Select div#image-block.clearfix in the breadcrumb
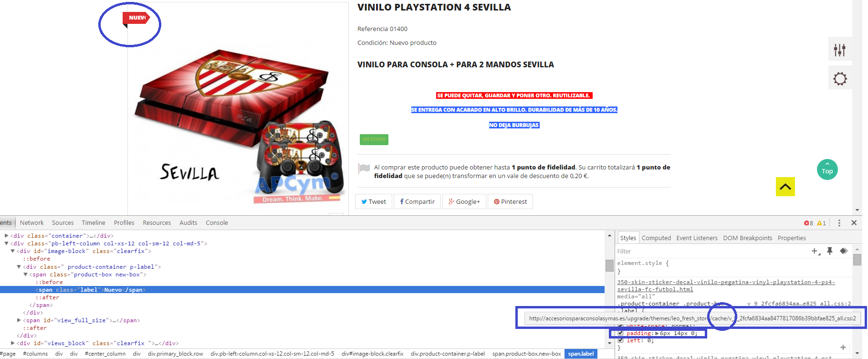This screenshot has width=868, height=359. (373, 354)
